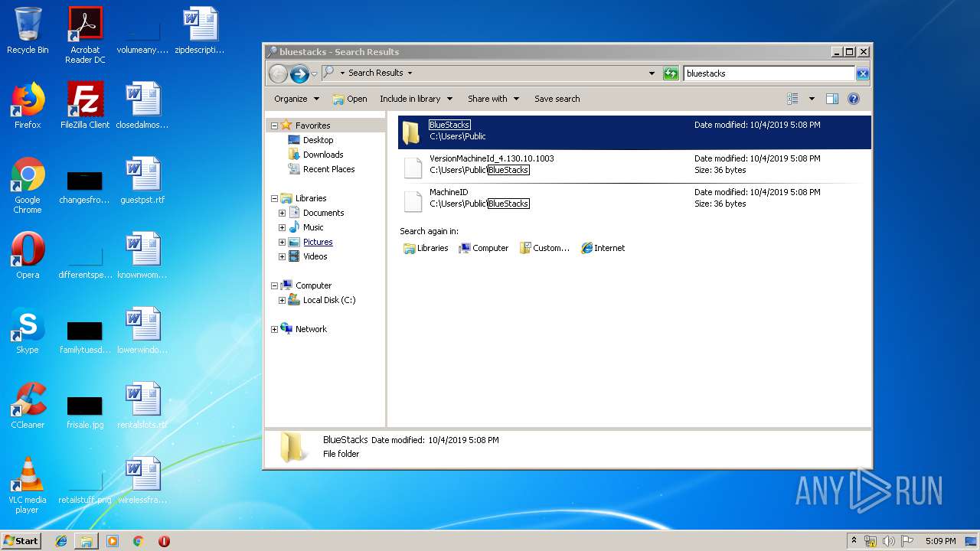The width and height of the screenshot is (980, 551).
Task: Click the Open toolbar button
Action: pyautogui.click(x=350, y=99)
